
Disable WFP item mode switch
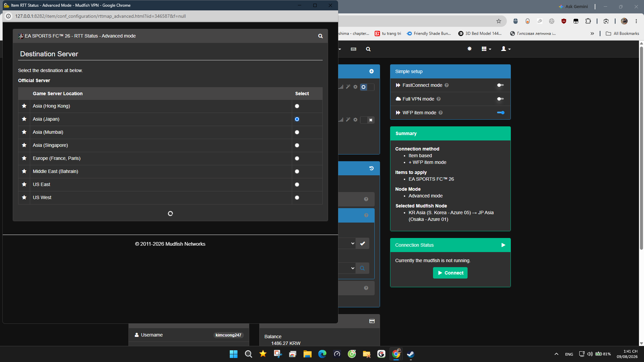coord(500,113)
